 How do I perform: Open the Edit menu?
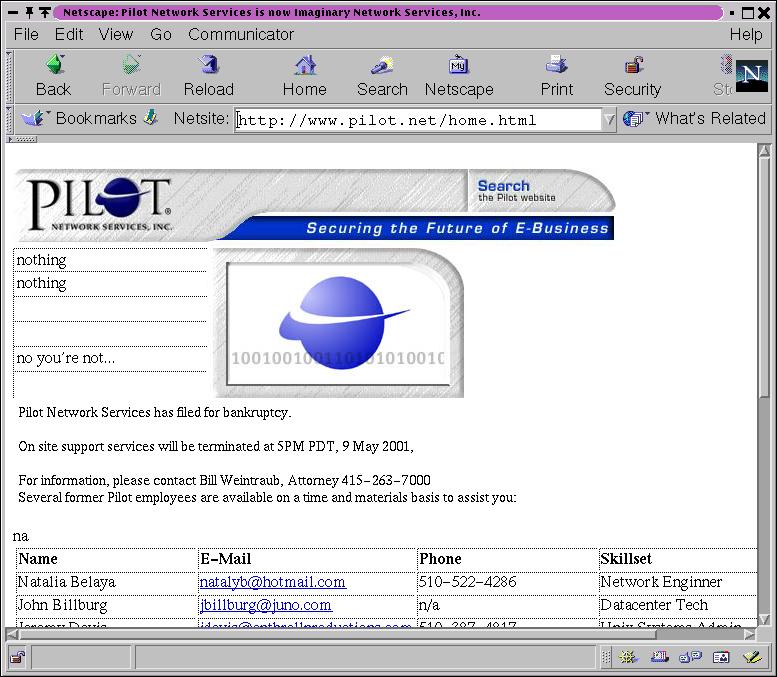(x=69, y=34)
